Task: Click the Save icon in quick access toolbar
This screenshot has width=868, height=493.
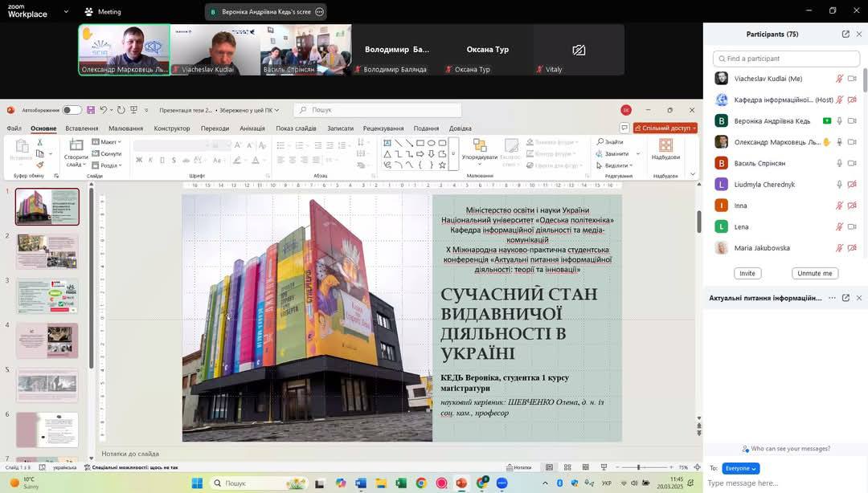Action: (91, 110)
